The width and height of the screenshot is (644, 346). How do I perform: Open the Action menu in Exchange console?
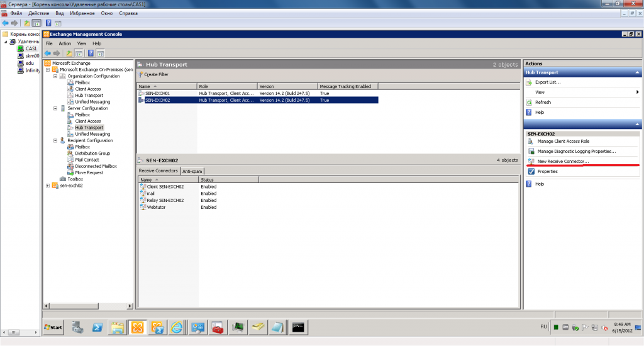[65, 43]
